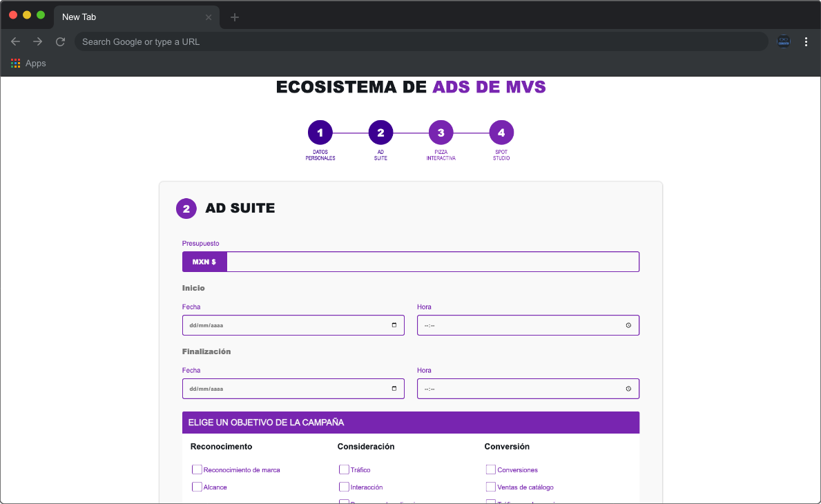Viewport: 821px width, 504px height.
Task: Enable the Tráfico objective
Action: [x=344, y=469]
